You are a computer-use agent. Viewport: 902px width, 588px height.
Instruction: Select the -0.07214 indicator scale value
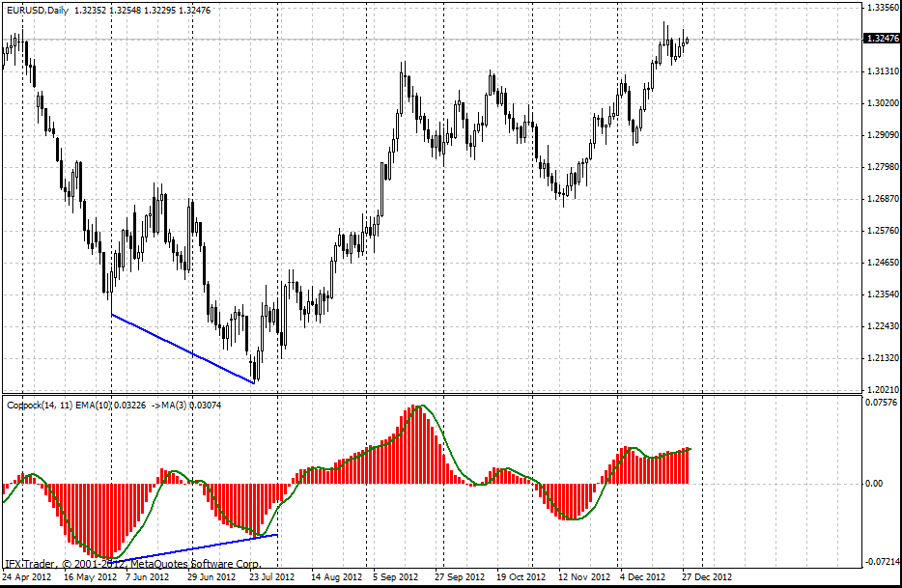tap(879, 561)
